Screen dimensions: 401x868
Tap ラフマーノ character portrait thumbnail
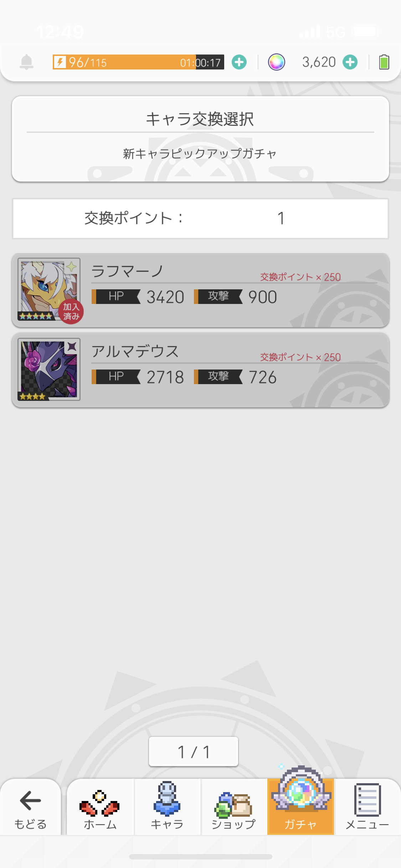49,289
